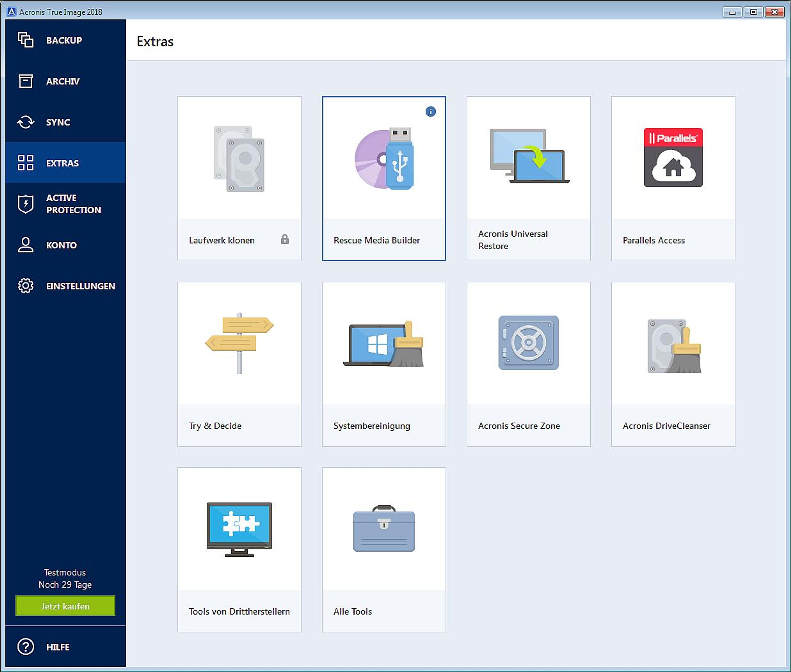Click the lock icon on Laufwerk klonen

point(284,239)
